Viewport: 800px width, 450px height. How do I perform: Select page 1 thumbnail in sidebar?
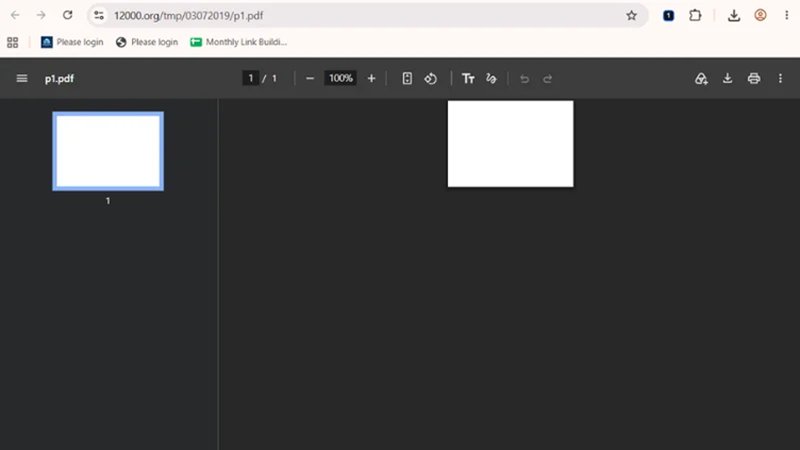pyautogui.click(x=108, y=151)
